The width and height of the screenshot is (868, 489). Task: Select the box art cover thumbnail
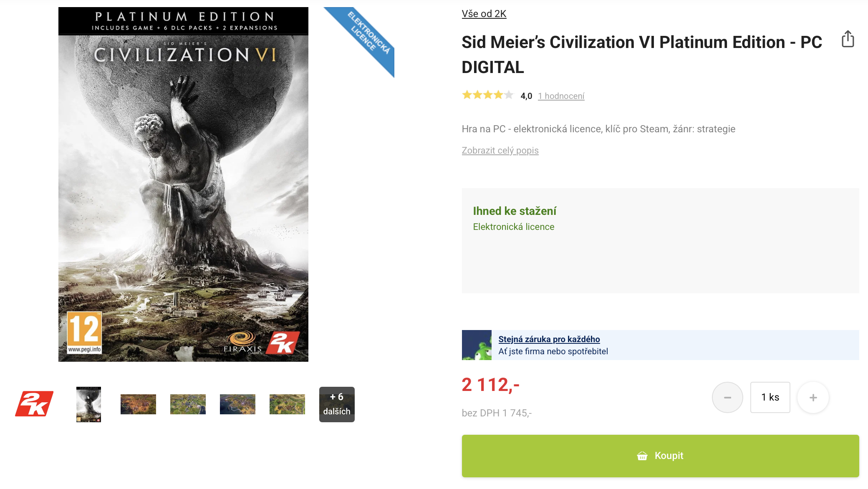(x=88, y=404)
